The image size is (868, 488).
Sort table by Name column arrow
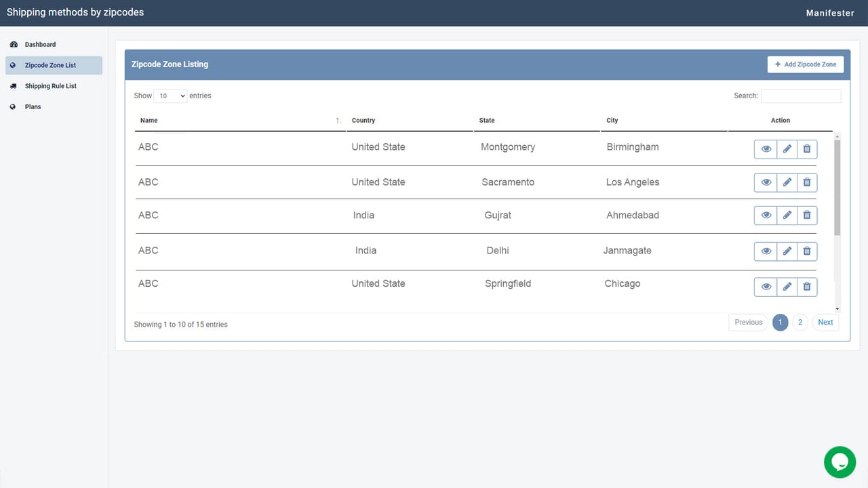pyautogui.click(x=338, y=121)
